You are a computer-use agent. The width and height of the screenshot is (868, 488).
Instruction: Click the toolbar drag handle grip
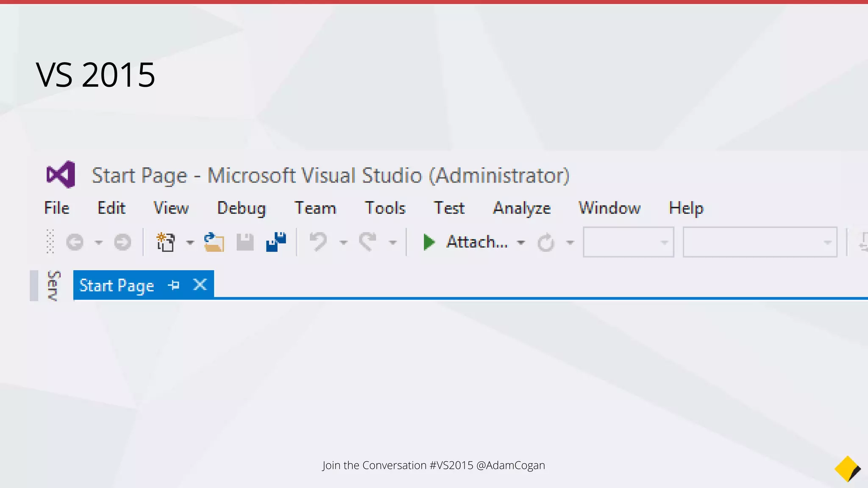(50, 241)
